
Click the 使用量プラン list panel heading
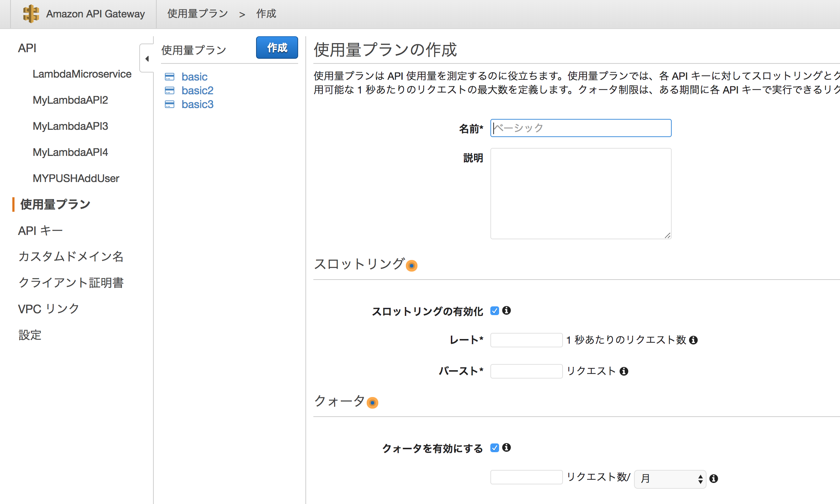coord(194,50)
